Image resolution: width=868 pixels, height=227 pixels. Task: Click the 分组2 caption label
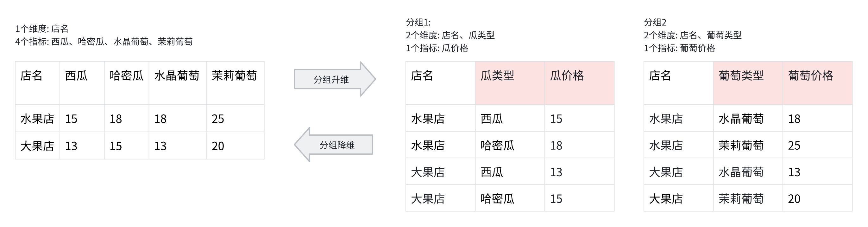[x=655, y=23]
